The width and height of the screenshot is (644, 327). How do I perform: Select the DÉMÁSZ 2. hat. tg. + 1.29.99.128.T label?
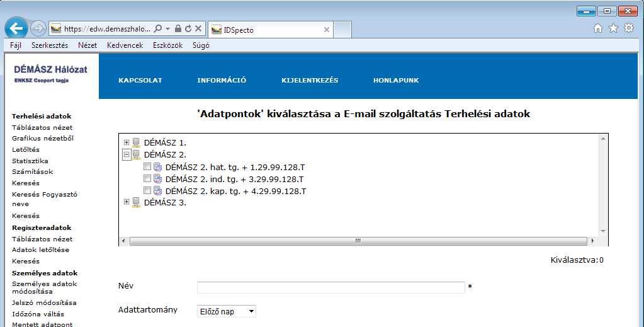click(235, 168)
